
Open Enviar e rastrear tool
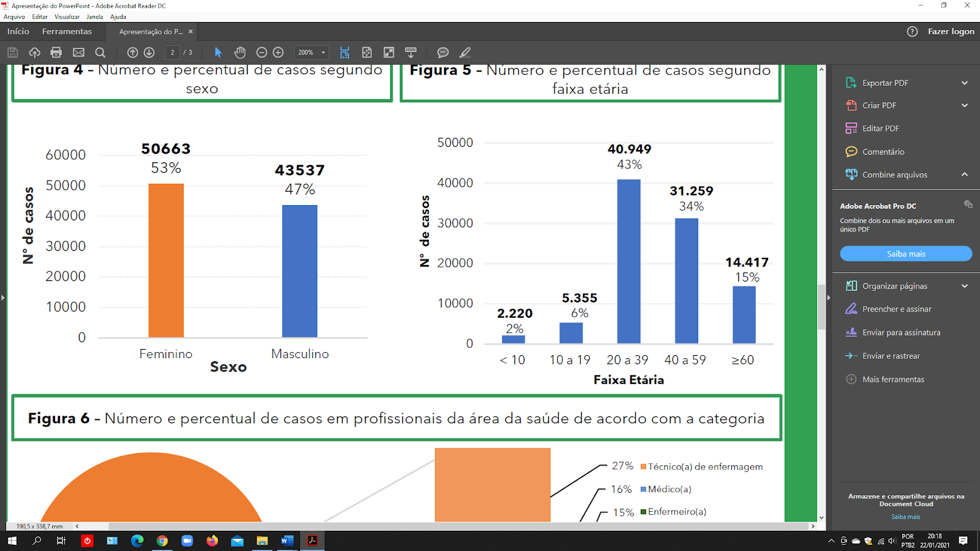click(x=891, y=356)
